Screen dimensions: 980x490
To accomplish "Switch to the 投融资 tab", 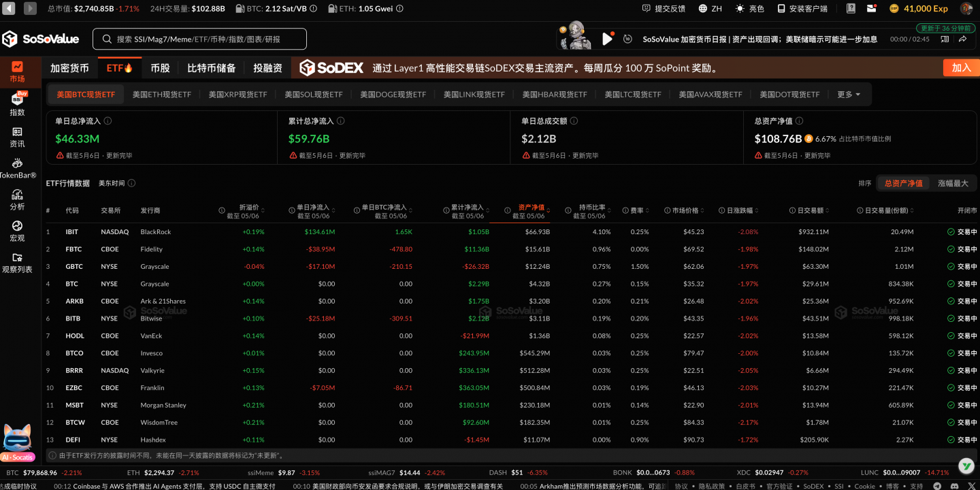I will [x=267, y=68].
